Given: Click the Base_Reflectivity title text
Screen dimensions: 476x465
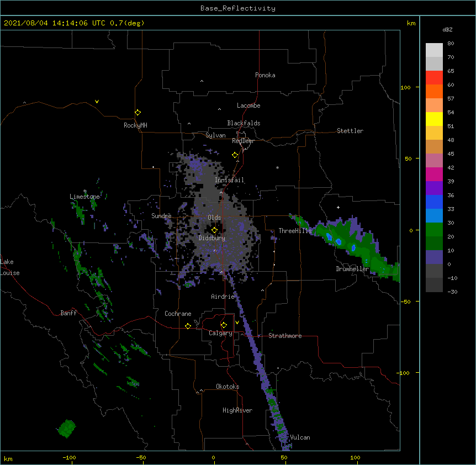Looking at the screenshot, I should coord(238,8).
